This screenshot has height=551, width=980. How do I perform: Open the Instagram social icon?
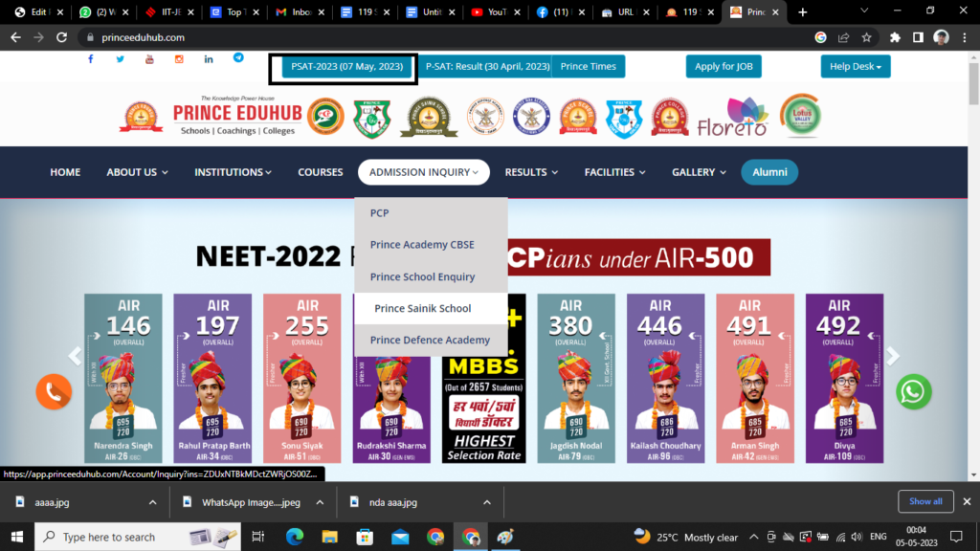pos(179,59)
